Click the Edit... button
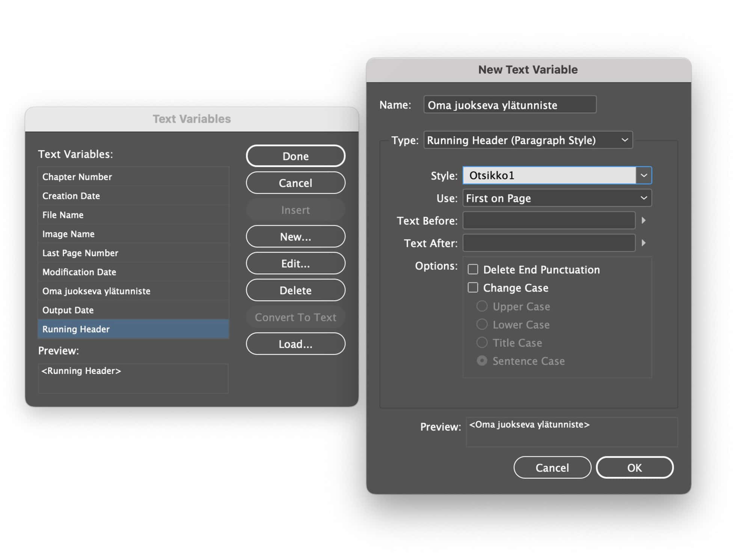Viewport: 751px width, 560px height. (296, 263)
